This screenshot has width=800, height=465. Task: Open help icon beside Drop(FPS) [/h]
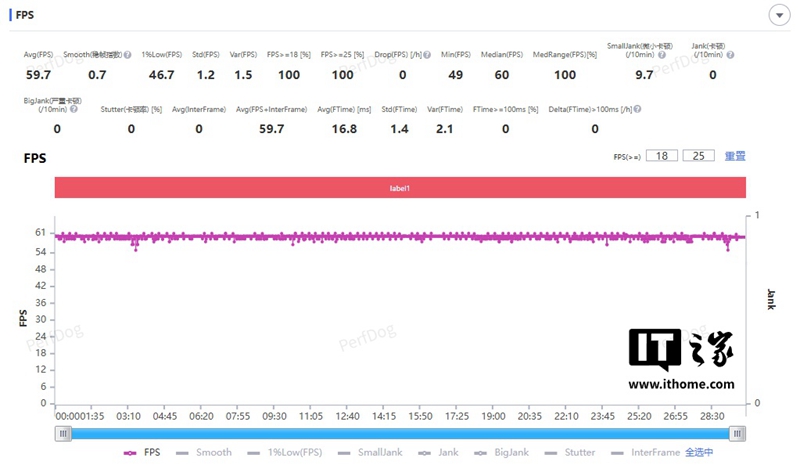coord(427,55)
